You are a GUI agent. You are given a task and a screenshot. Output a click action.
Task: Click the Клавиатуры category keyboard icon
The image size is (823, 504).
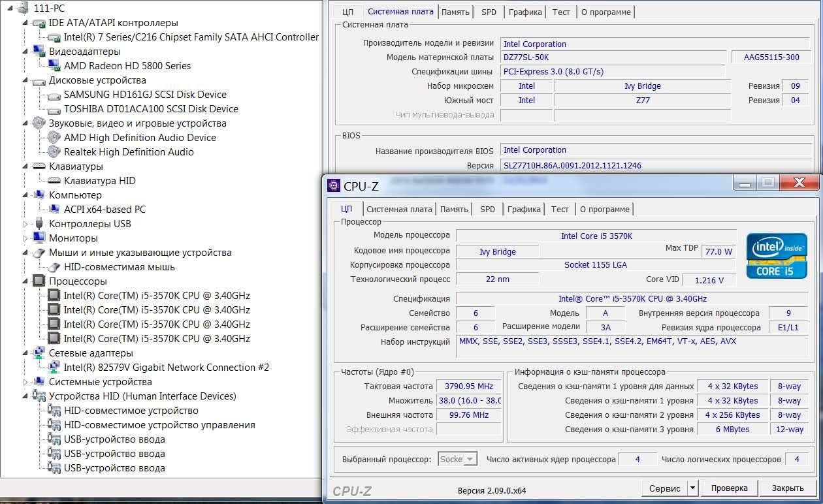pyautogui.click(x=38, y=166)
